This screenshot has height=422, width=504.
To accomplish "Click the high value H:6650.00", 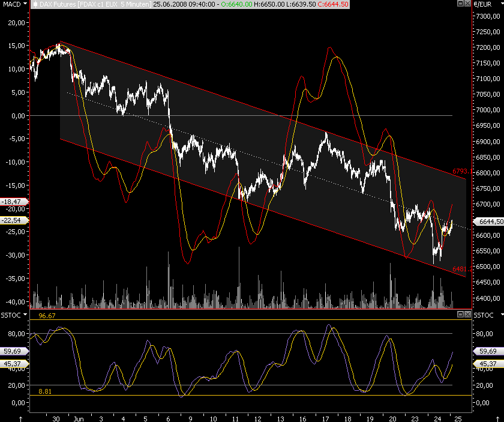I will pyautogui.click(x=269, y=4).
